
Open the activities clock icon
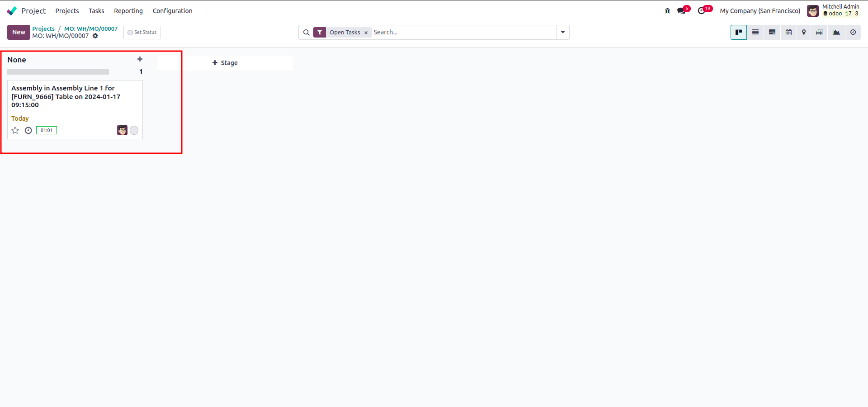702,11
